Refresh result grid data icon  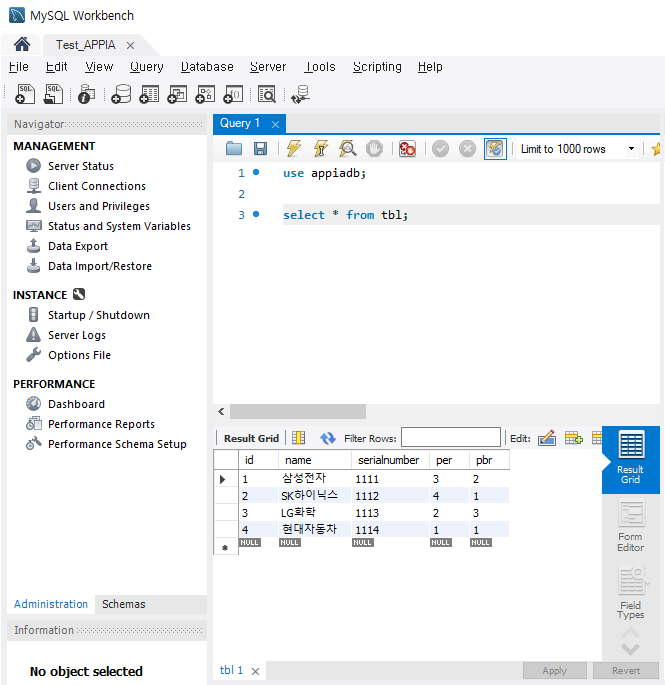tap(327, 438)
